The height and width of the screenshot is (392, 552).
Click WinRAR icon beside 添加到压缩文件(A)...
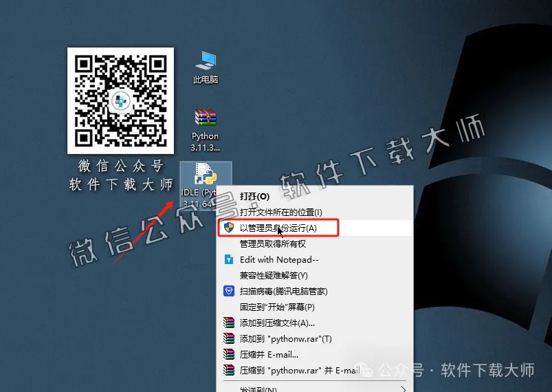(x=229, y=323)
